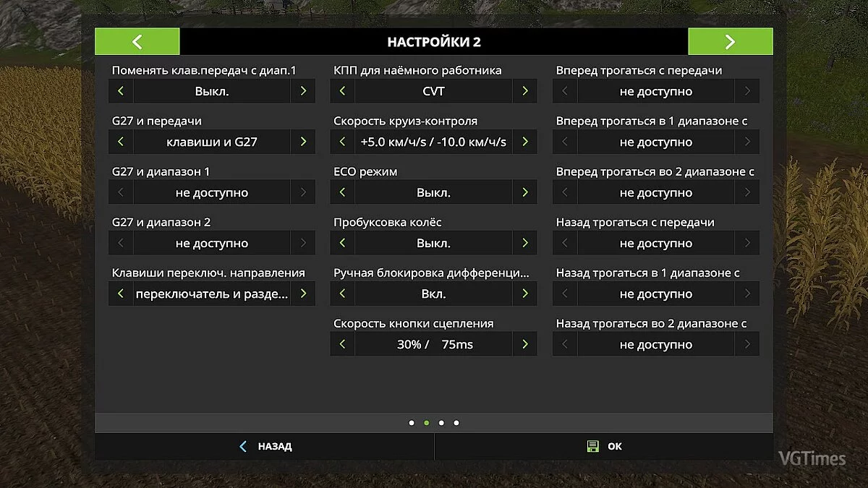Image resolution: width=868 pixels, height=488 pixels.
Task: Go to the next settings page arrow
Action: click(x=730, y=41)
